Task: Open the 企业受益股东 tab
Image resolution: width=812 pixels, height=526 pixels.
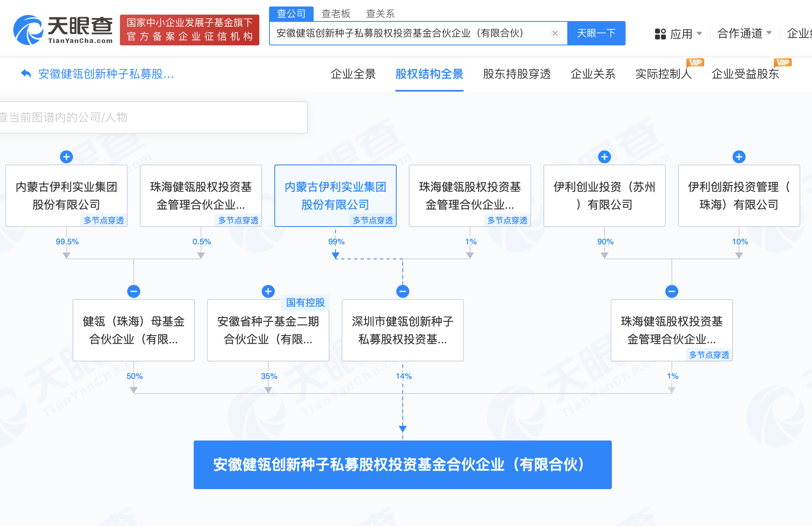Action: click(746, 74)
